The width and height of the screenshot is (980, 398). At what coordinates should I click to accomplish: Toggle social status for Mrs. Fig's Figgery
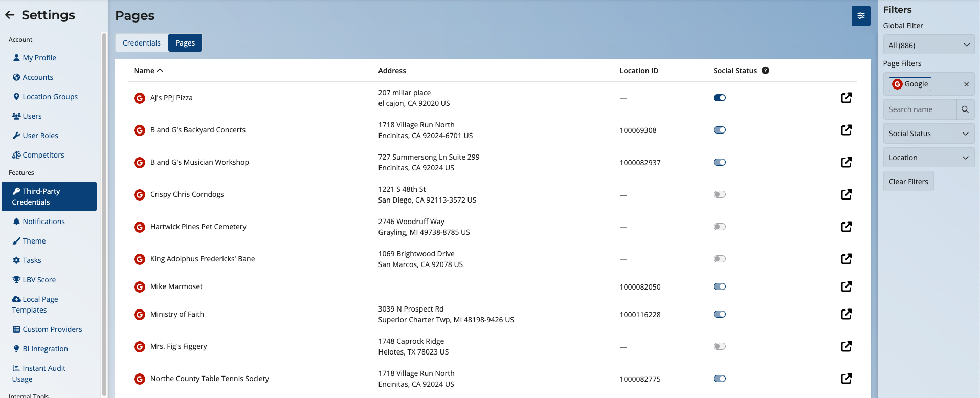tap(719, 346)
